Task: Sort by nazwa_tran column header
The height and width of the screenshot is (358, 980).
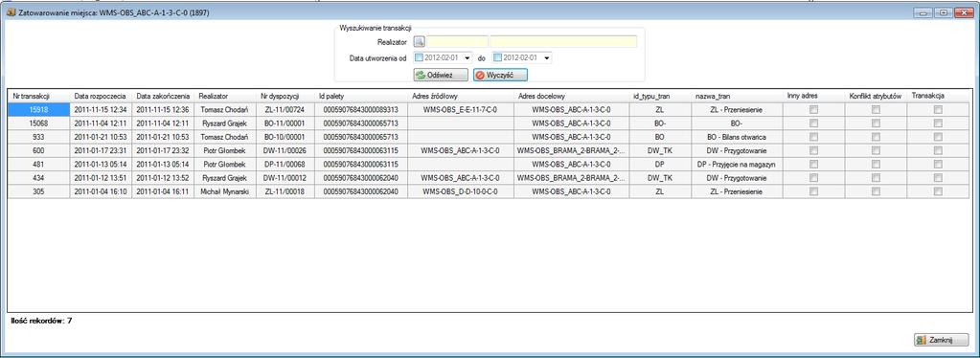Action: pyautogui.click(x=737, y=97)
